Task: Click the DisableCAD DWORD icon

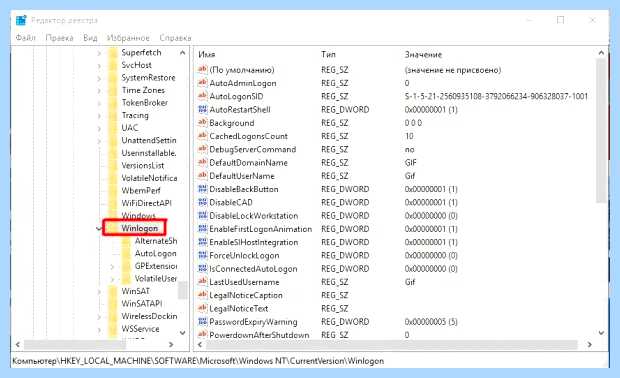Action: coord(202,202)
